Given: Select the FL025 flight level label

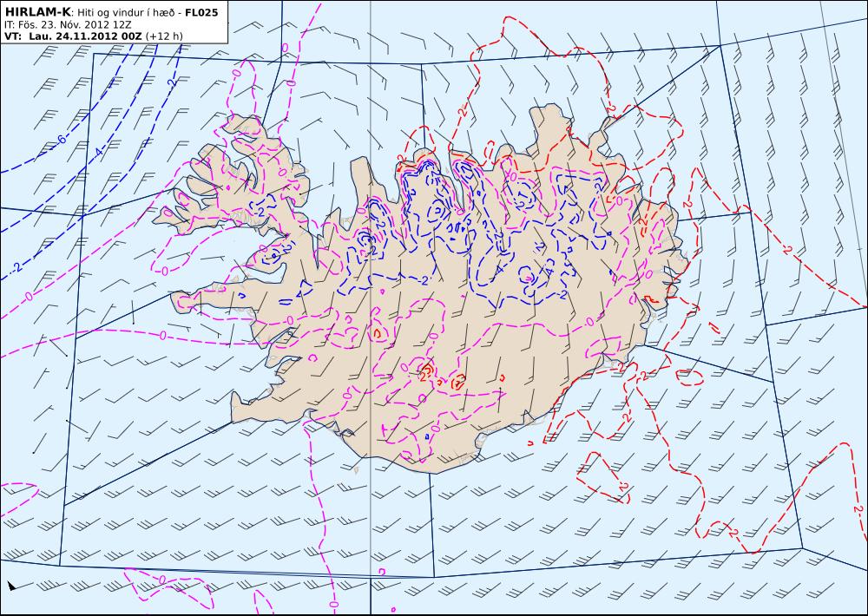Looking at the screenshot, I should (201, 12).
